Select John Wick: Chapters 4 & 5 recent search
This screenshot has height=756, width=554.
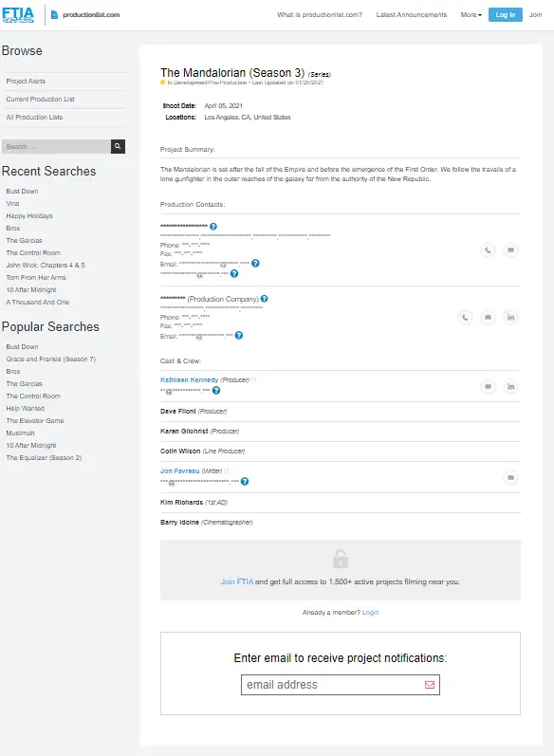click(x=46, y=266)
